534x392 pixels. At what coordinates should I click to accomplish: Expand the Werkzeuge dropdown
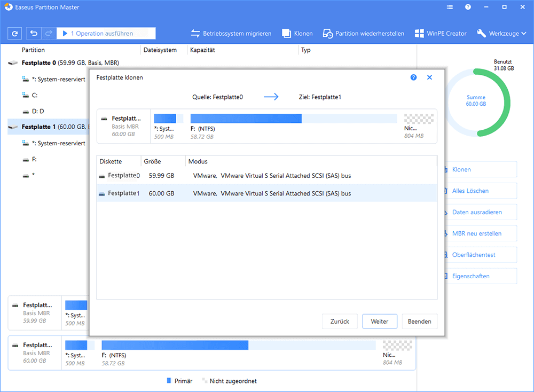501,33
